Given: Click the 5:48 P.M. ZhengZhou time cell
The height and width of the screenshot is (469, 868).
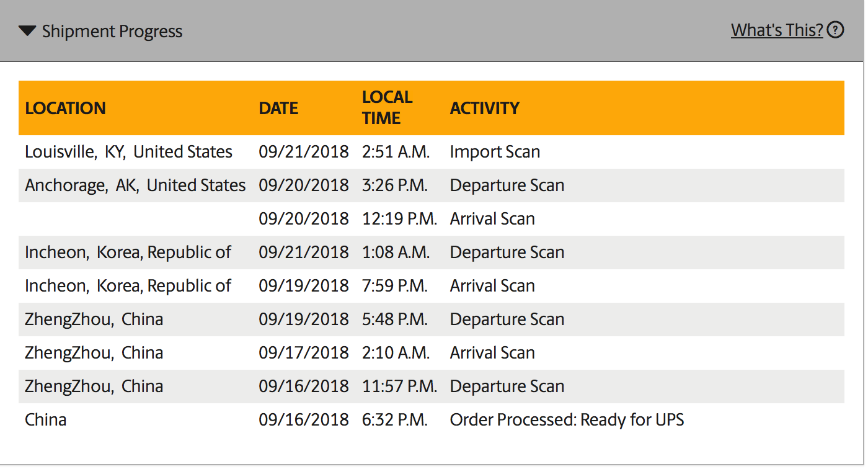Looking at the screenshot, I should [394, 319].
